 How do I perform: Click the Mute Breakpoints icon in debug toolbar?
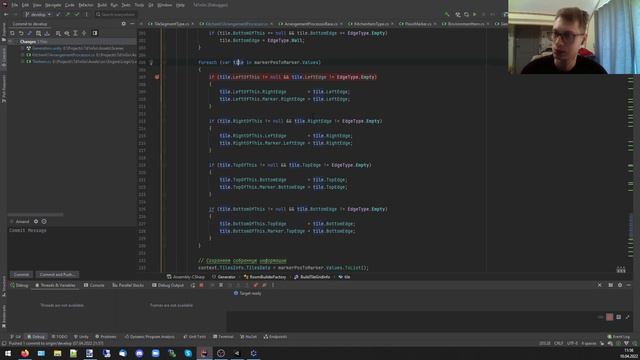coord(264,285)
